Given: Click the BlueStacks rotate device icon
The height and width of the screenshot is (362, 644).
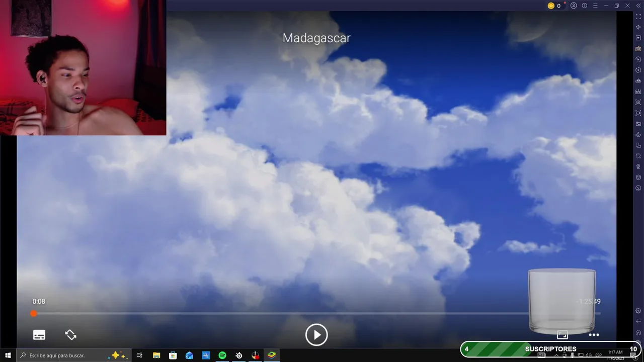Looking at the screenshot, I should point(638,145).
